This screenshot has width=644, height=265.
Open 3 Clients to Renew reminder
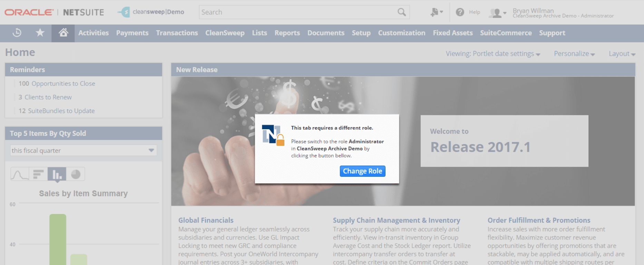tap(45, 97)
